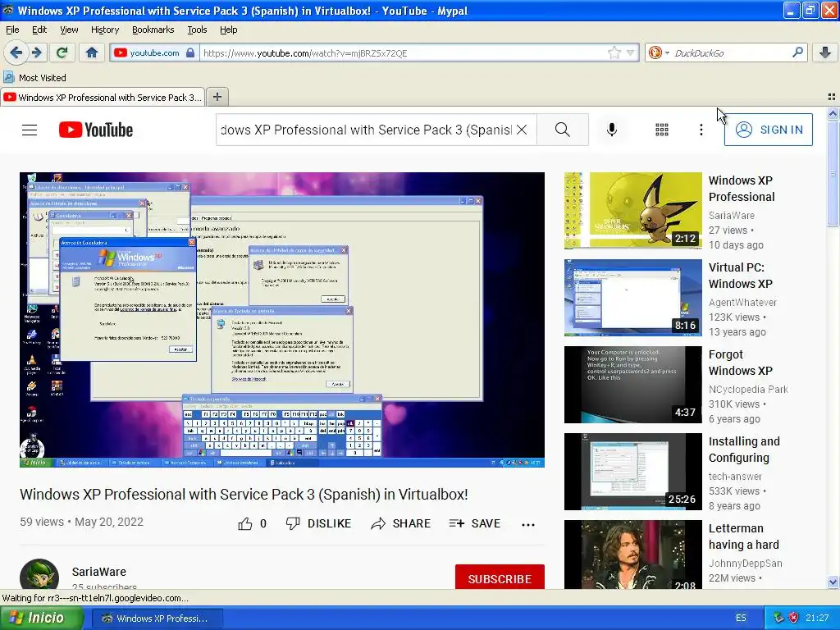Click SAVE to add to playlist

pyautogui.click(x=475, y=523)
